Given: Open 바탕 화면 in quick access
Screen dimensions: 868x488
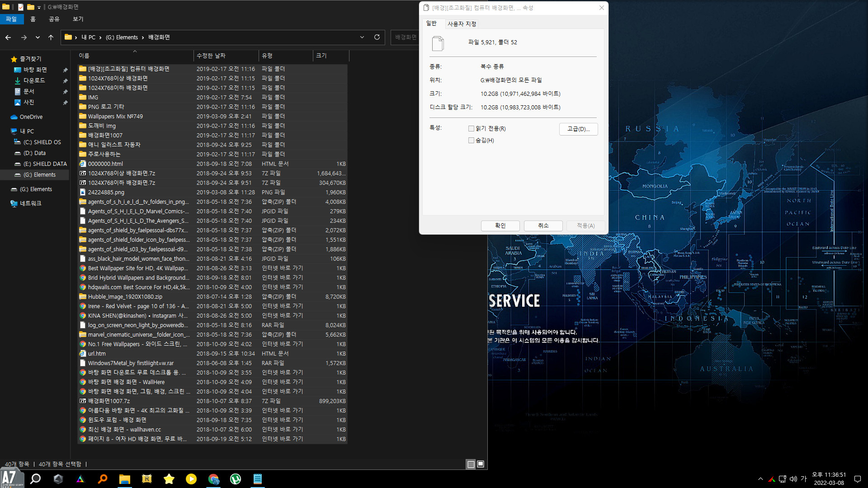Looking at the screenshot, I should click(x=35, y=70).
